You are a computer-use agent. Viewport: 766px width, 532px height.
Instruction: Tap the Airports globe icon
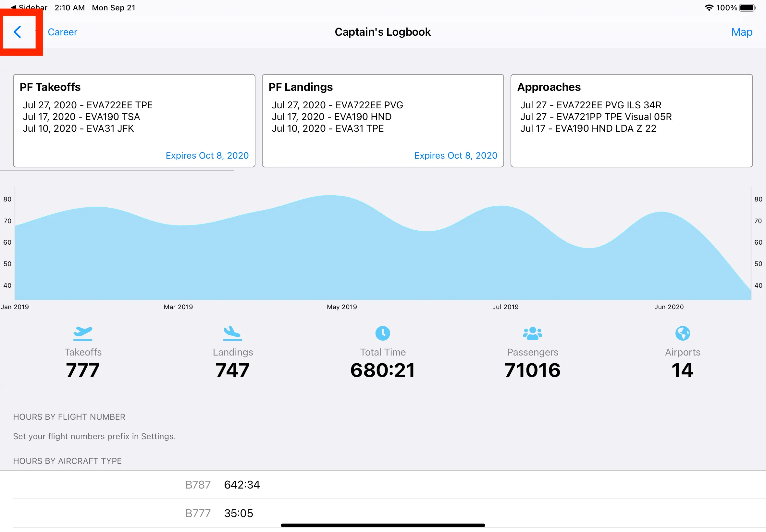tap(682, 333)
